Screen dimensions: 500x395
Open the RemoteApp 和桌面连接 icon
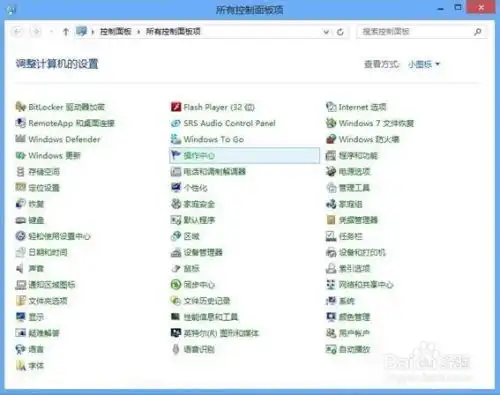coord(21,123)
